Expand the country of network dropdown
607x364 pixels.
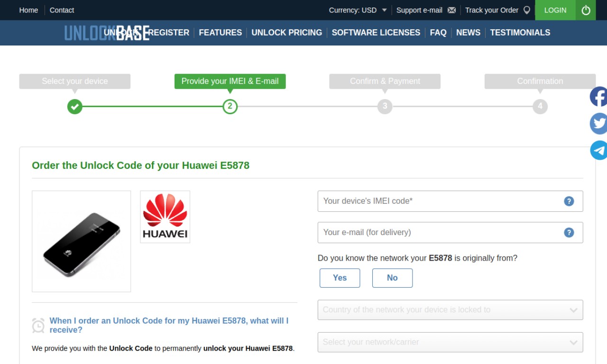point(450,310)
